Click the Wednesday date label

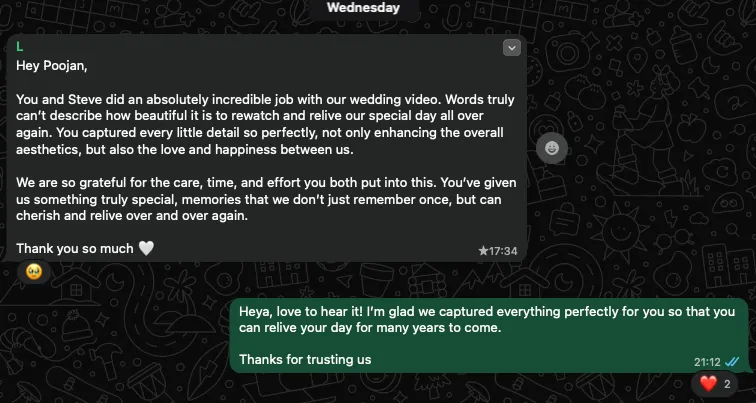(363, 8)
